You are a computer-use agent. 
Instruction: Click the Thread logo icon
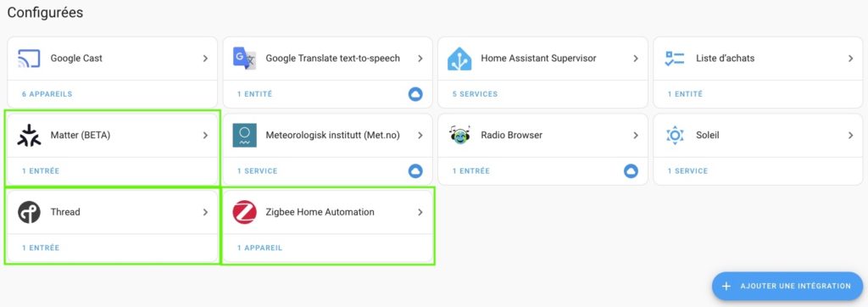tap(29, 212)
